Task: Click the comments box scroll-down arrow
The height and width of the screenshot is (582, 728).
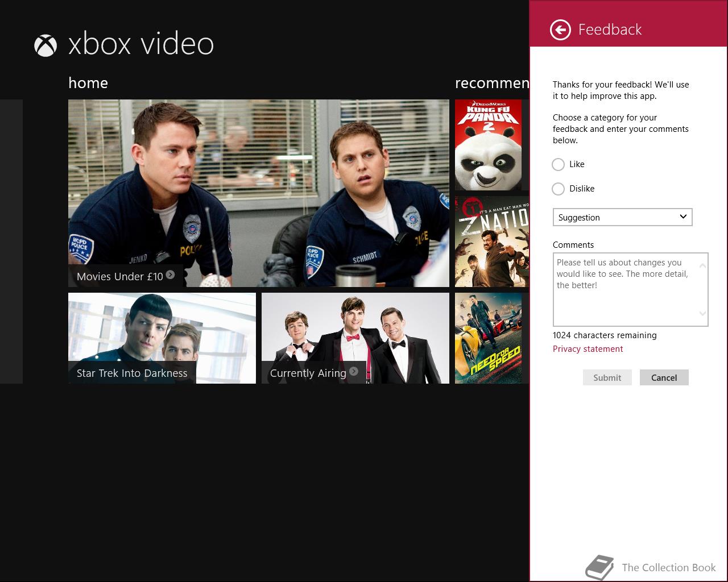Action: tap(703, 313)
